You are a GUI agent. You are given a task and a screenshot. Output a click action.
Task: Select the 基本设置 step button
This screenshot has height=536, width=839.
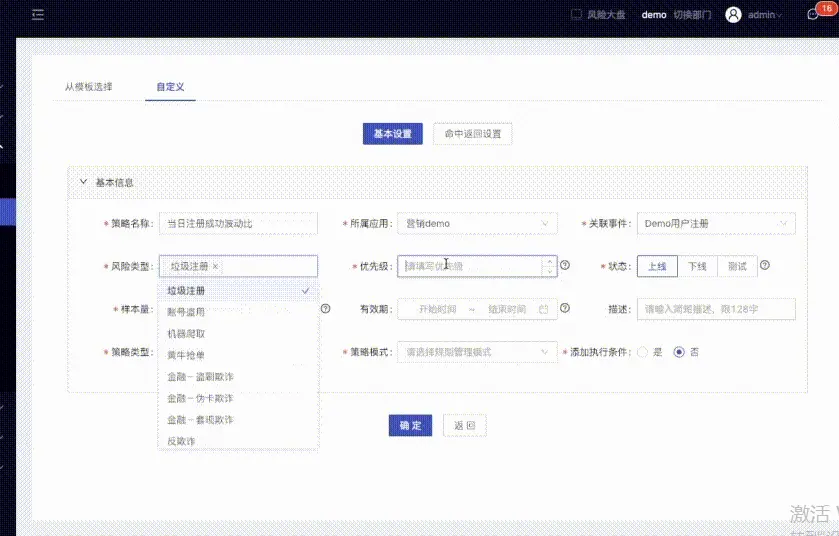click(393, 134)
